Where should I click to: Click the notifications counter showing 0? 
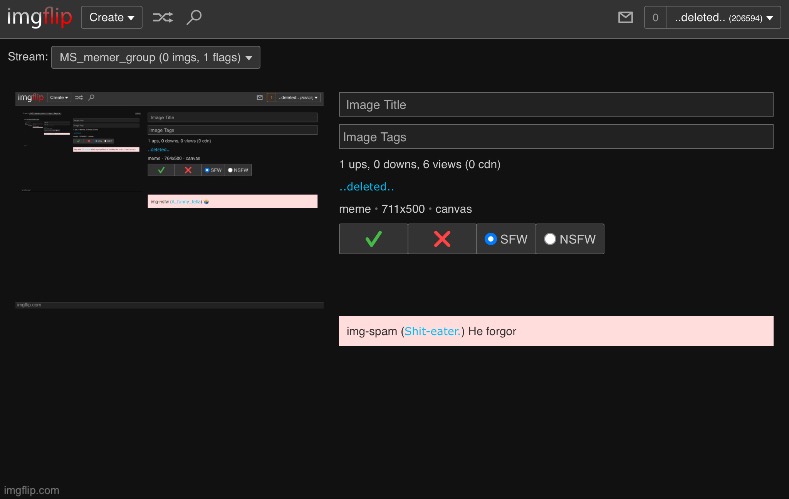pos(655,17)
